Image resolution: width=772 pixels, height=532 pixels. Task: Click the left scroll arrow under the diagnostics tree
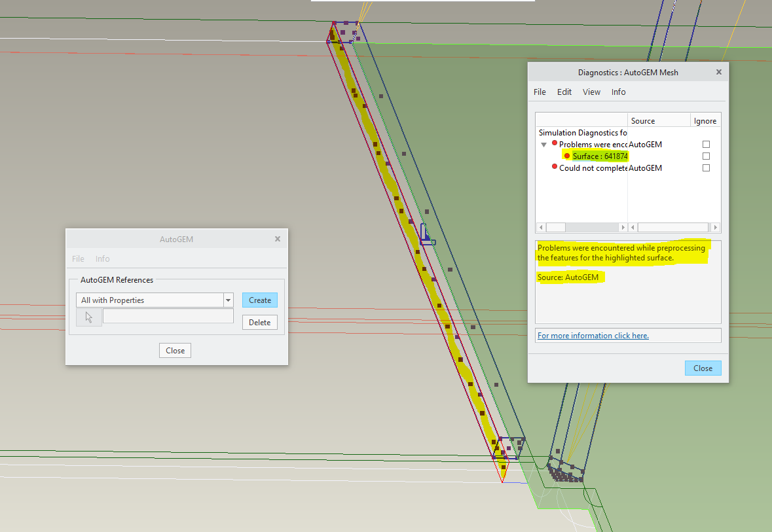pos(541,228)
